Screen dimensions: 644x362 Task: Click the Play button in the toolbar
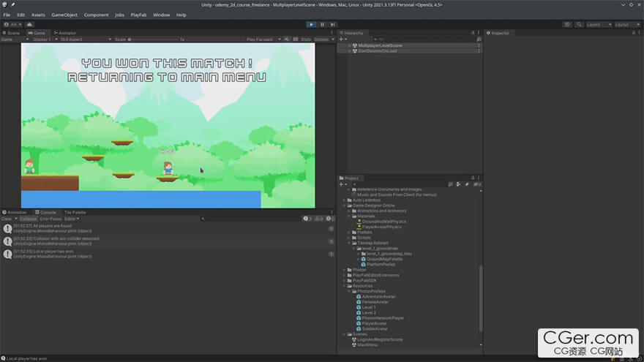(311, 25)
